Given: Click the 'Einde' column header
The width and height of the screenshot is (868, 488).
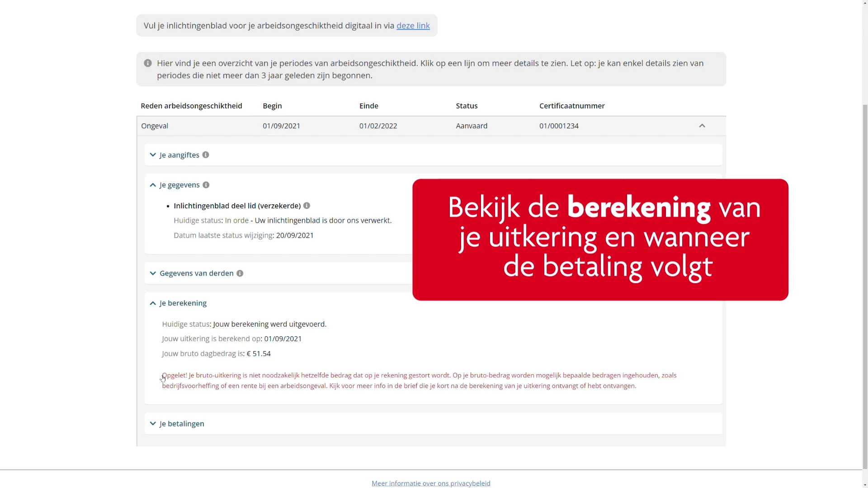Looking at the screenshot, I should coord(369,106).
